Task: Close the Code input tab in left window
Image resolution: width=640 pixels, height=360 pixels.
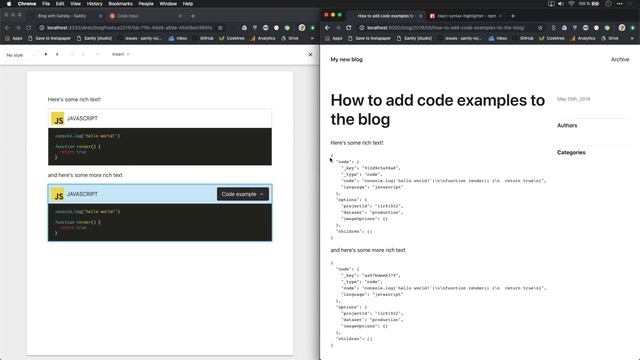Action: tap(180, 16)
